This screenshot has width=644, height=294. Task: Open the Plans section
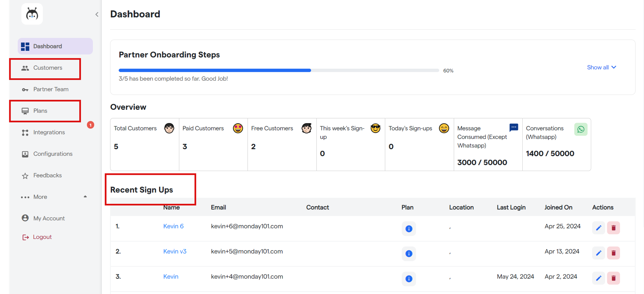coord(40,111)
